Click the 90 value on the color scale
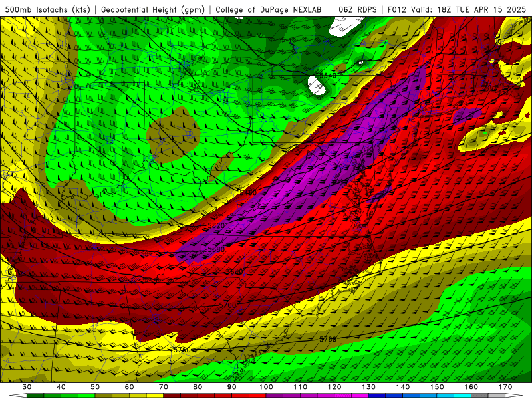532x399 pixels. (x=231, y=387)
